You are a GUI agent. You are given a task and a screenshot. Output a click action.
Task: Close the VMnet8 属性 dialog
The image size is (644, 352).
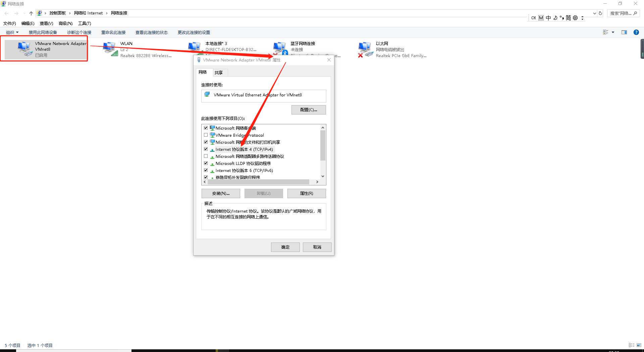pos(329,60)
